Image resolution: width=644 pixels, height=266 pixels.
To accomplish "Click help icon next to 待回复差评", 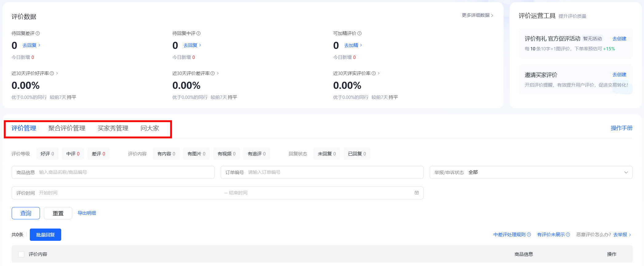I will (38, 33).
